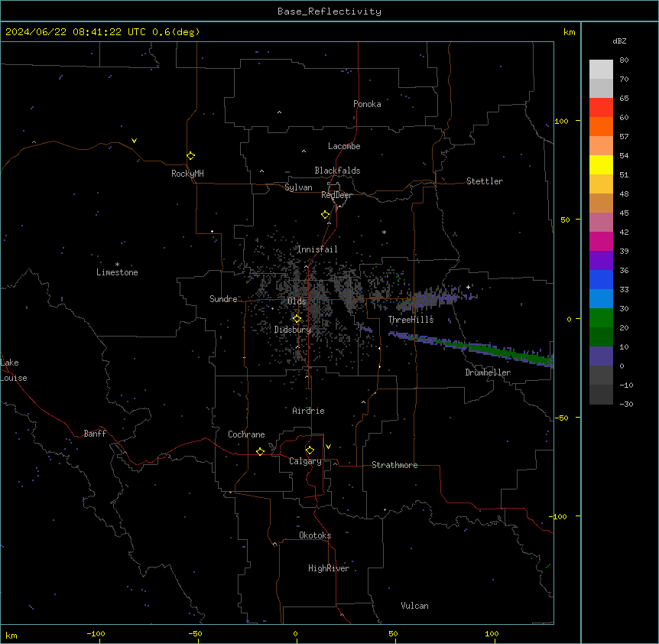Click the 0 tick on bottom horizontal axis
The height and width of the screenshot is (644, 659).
click(x=295, y=633)
